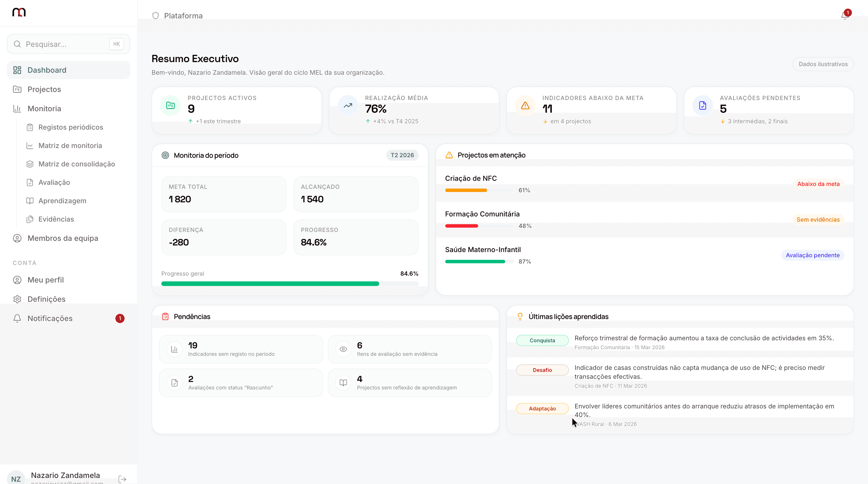Click the notification bell icon in the top bar
Viewport: 868px width, 484px height.
[844, 15]
